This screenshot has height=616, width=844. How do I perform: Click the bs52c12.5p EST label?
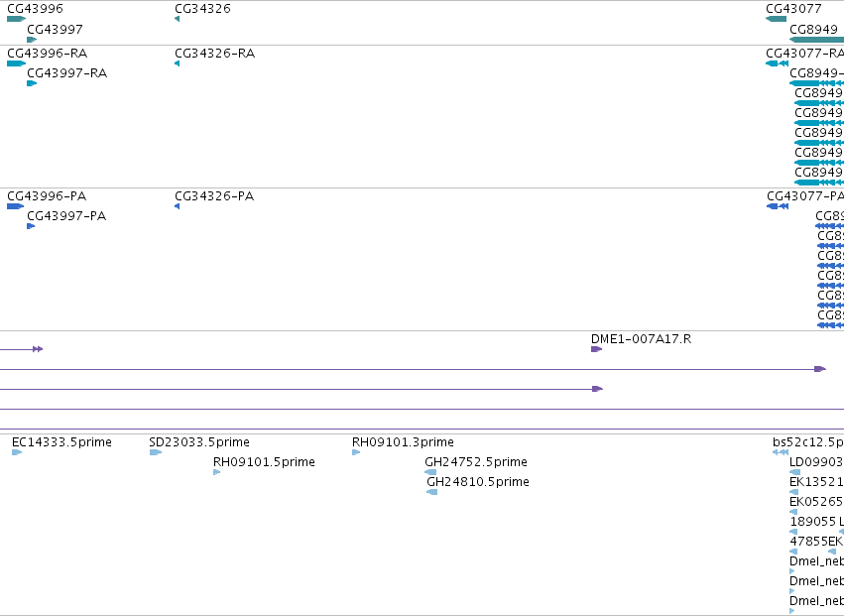coord(808,442)
